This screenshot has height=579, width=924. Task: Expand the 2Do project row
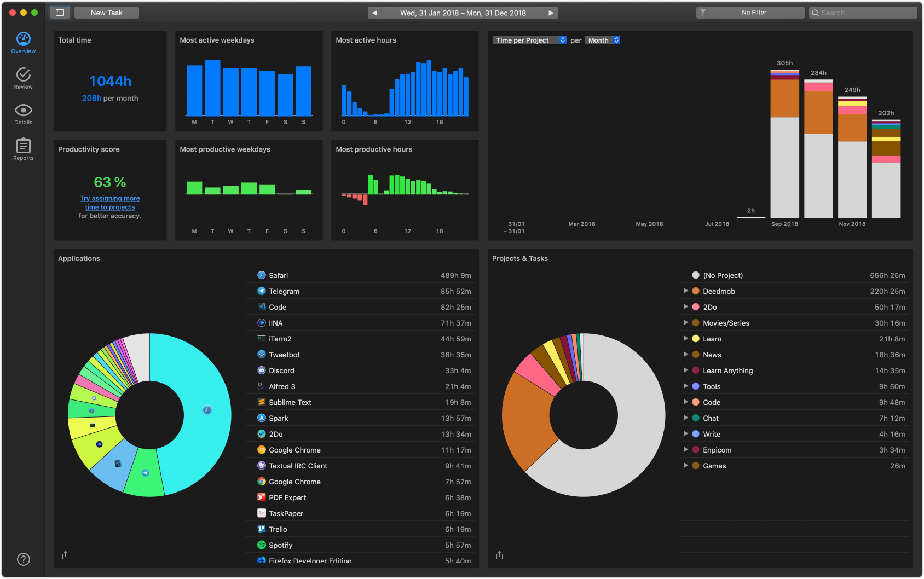(686, 307)
